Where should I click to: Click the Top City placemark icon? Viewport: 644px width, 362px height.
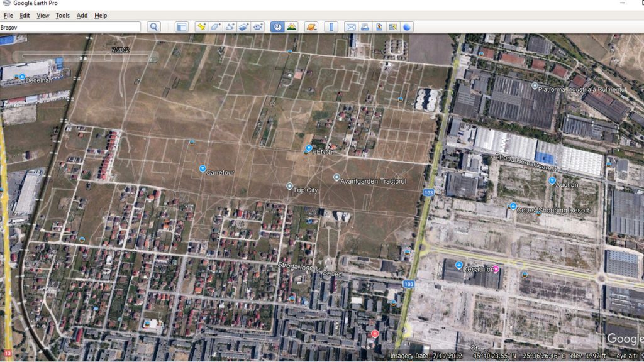(289, 186)
